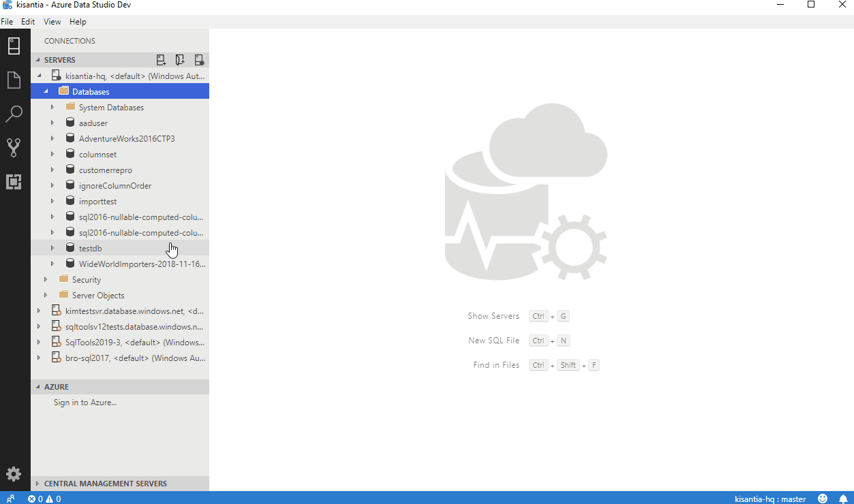Open the Explorer view in the activity bar
The image size is (854, 504).
pyautogui.click(x=14, y=80)
